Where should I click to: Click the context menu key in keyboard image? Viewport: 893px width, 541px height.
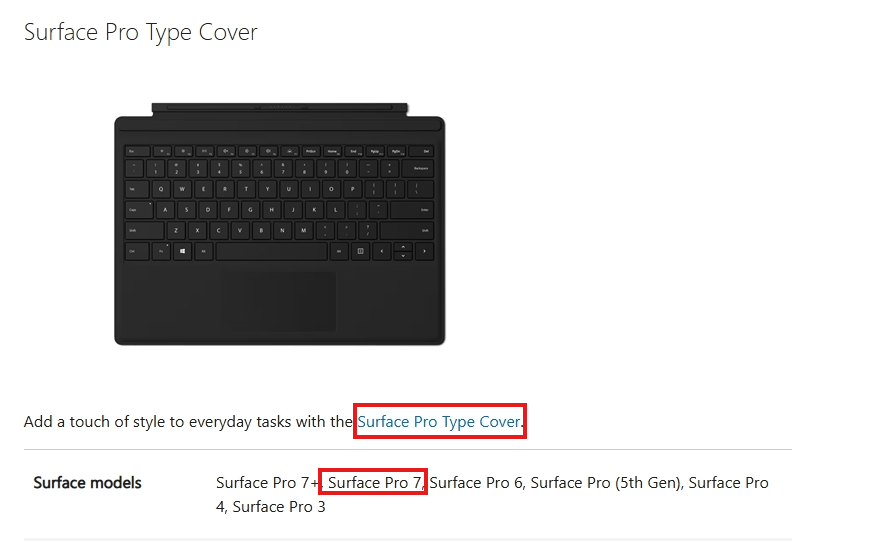360,251
